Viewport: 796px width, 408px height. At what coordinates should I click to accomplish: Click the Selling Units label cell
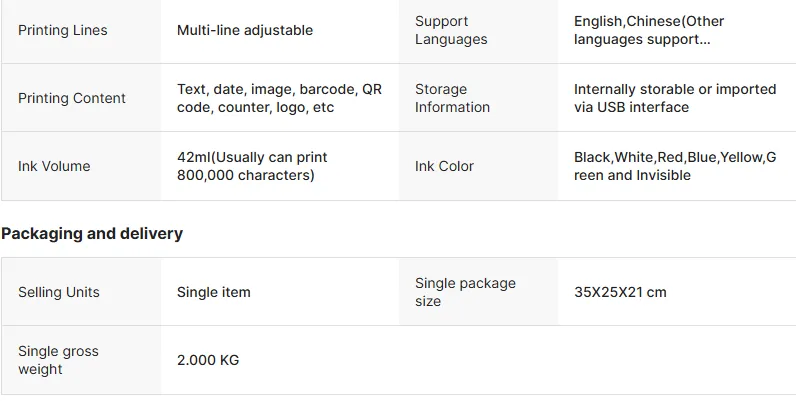point(59,292)
